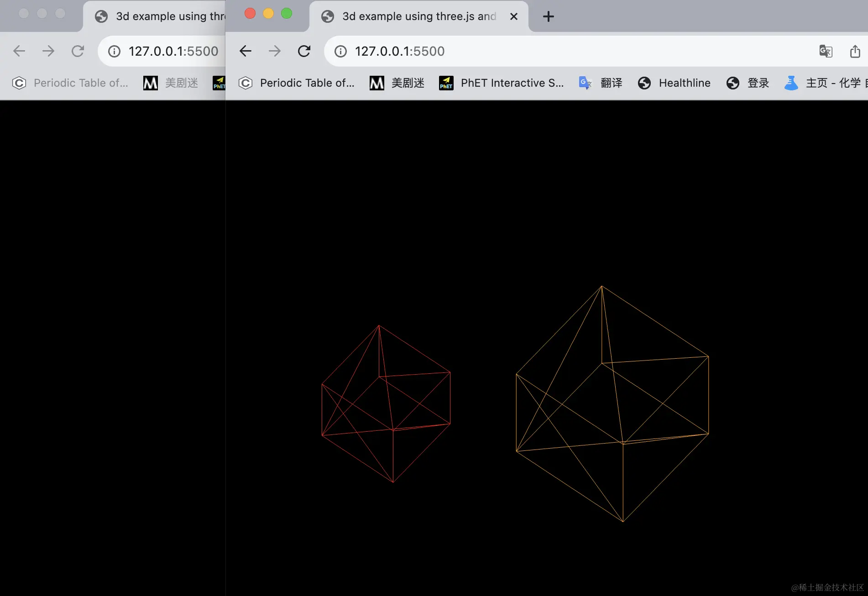The width and height of the screenshot is (868, 596).
Task: Open 美剧迷 bookmark in background window
Action: (x=171, y=83)
